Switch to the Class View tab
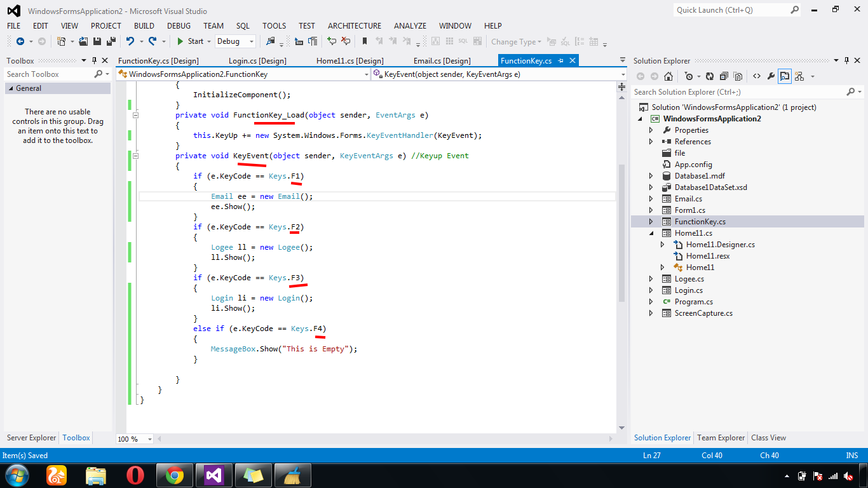Screen dimensions: 868x488 click(768, 438)
